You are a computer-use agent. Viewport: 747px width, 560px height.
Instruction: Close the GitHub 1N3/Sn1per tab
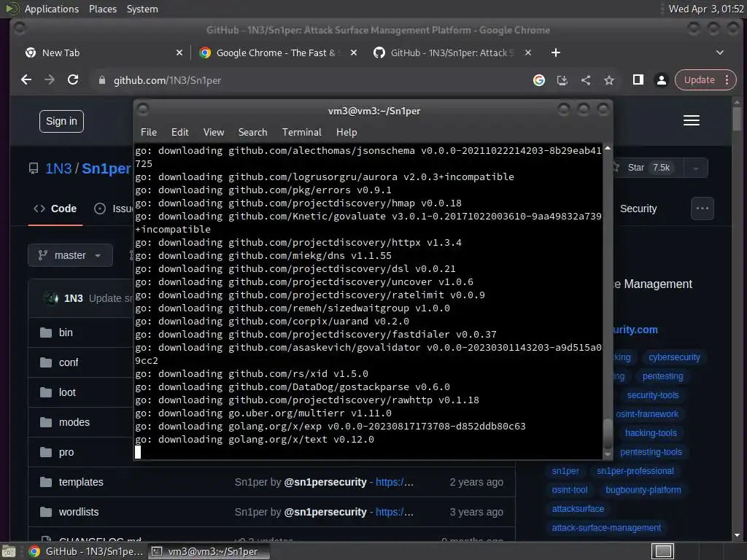click(x=528, y=52)
